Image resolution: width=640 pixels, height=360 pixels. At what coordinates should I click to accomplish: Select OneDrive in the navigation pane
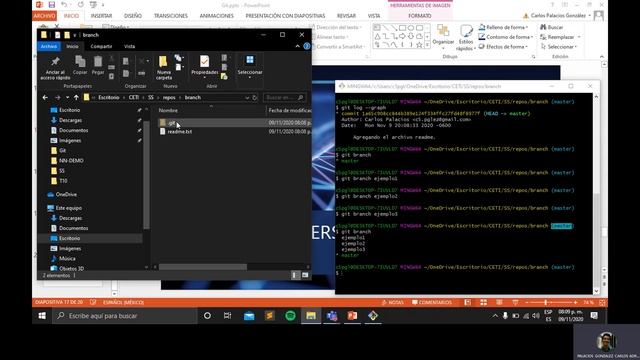coord(66,195)
